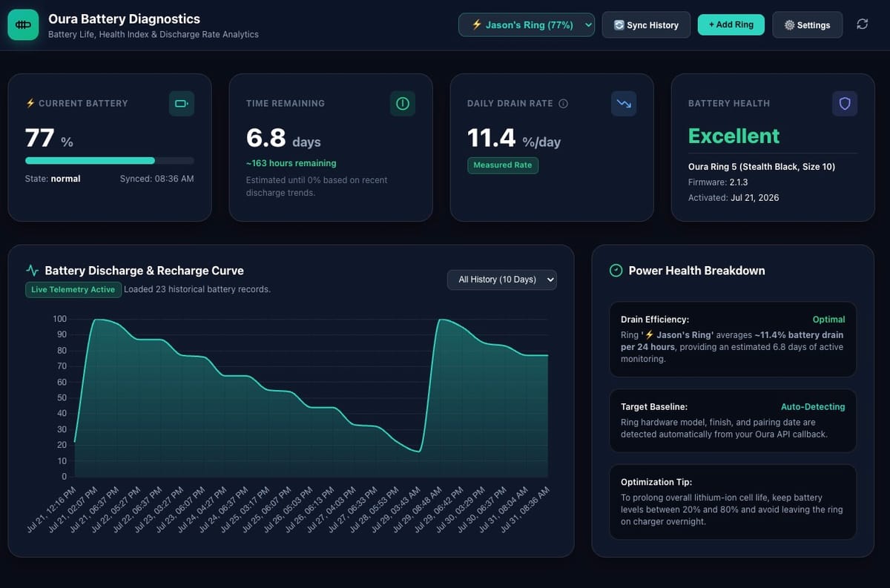
Task: Click 'Loaded 23 historical battery records.' text
Action: click(197, 289)
